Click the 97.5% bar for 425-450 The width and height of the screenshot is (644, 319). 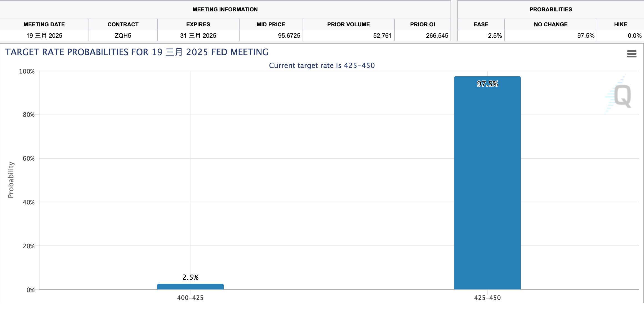487,183
